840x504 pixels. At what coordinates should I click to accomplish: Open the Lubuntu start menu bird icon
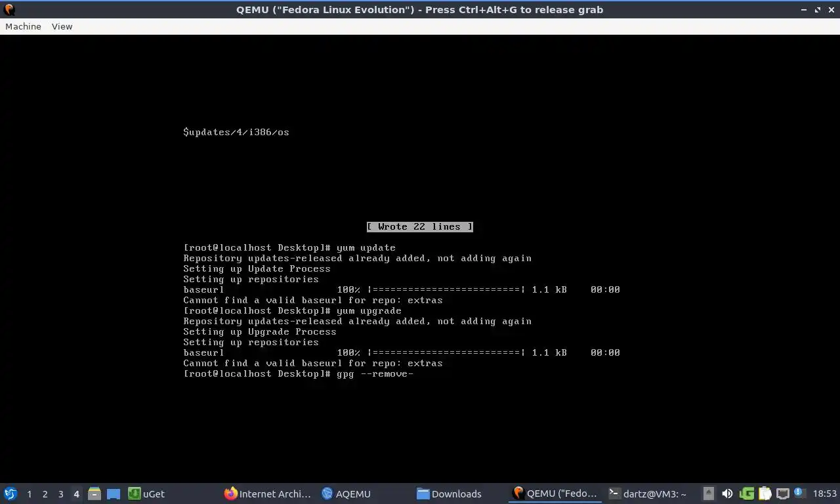point(10,493)
